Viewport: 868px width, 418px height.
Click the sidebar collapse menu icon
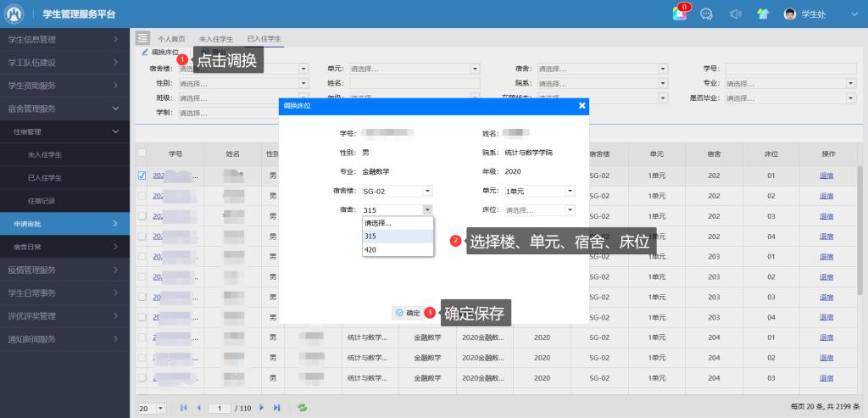coord(142,38)
